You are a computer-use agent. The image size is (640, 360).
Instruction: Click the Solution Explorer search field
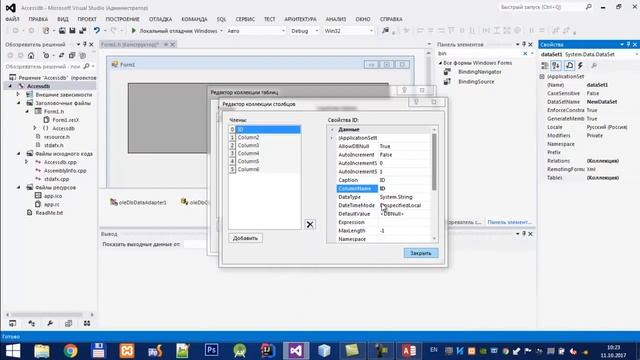coord(43,66)
